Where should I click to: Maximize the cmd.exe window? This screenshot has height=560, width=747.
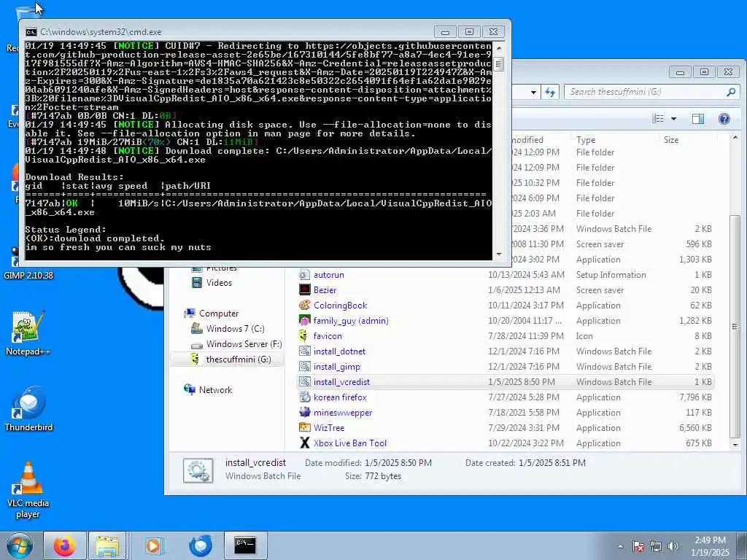coord(469,32)
